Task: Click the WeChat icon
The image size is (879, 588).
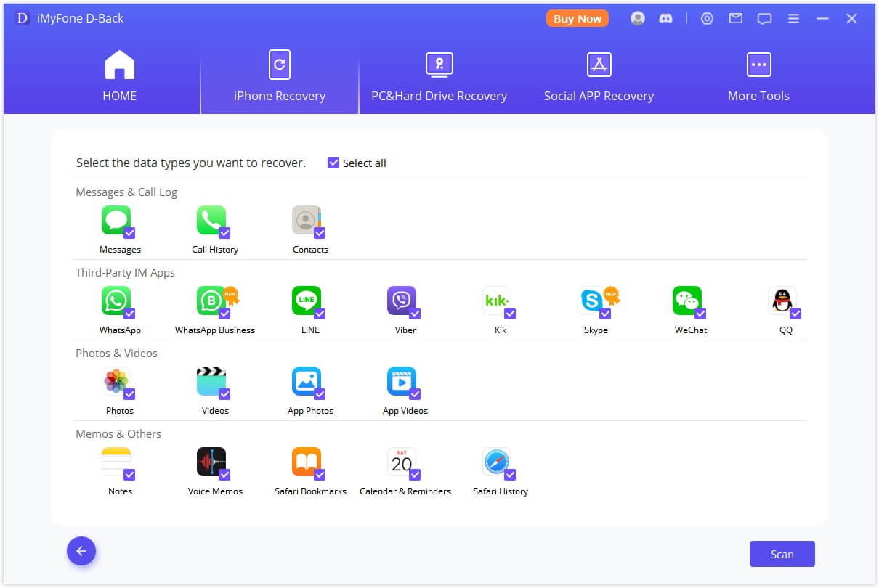Action: 686,301
